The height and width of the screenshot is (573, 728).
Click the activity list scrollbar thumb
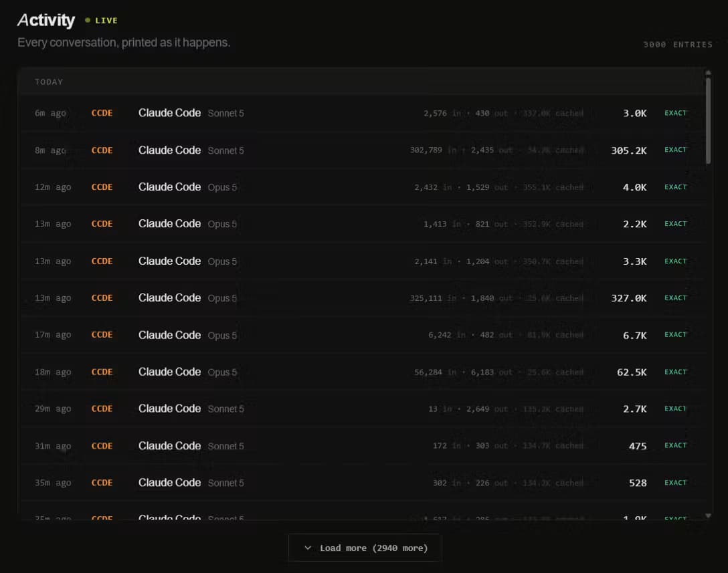[708, 120]
